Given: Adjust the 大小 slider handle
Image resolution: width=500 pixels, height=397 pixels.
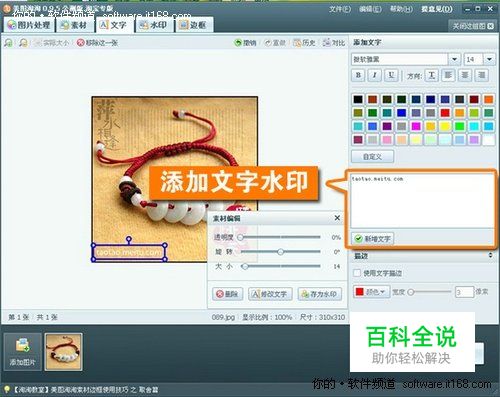Looking at the screenshot, I should pos(245,266).
